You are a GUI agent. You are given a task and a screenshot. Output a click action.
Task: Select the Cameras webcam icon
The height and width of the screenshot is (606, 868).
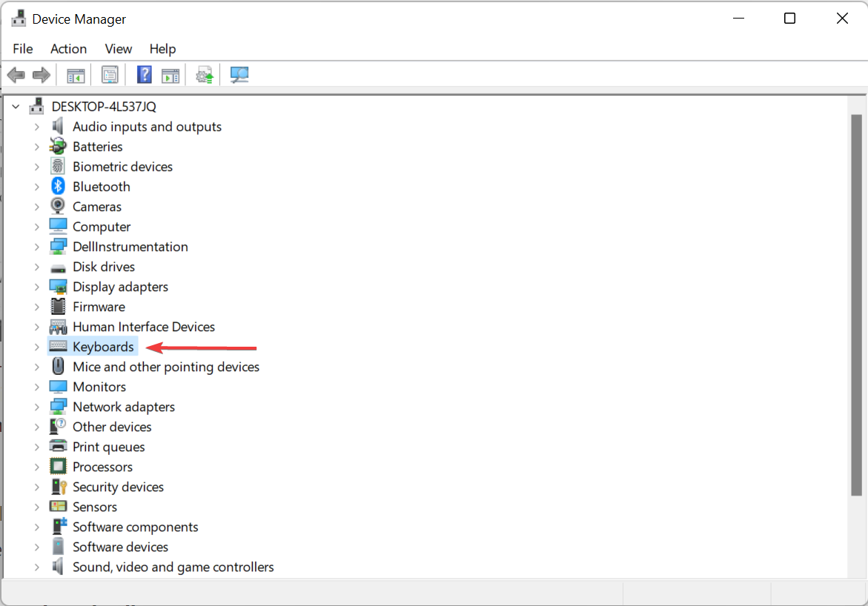(58, 206)
